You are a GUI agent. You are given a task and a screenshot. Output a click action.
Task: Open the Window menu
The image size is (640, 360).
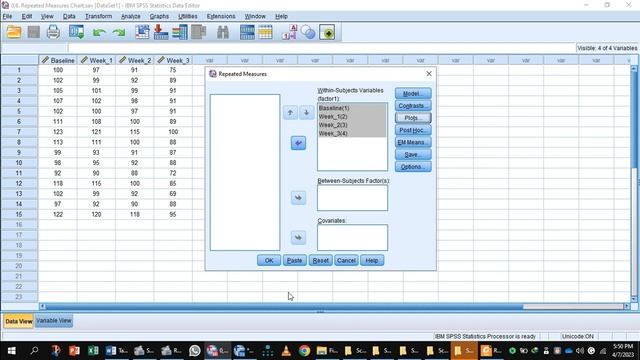point(255,16)
